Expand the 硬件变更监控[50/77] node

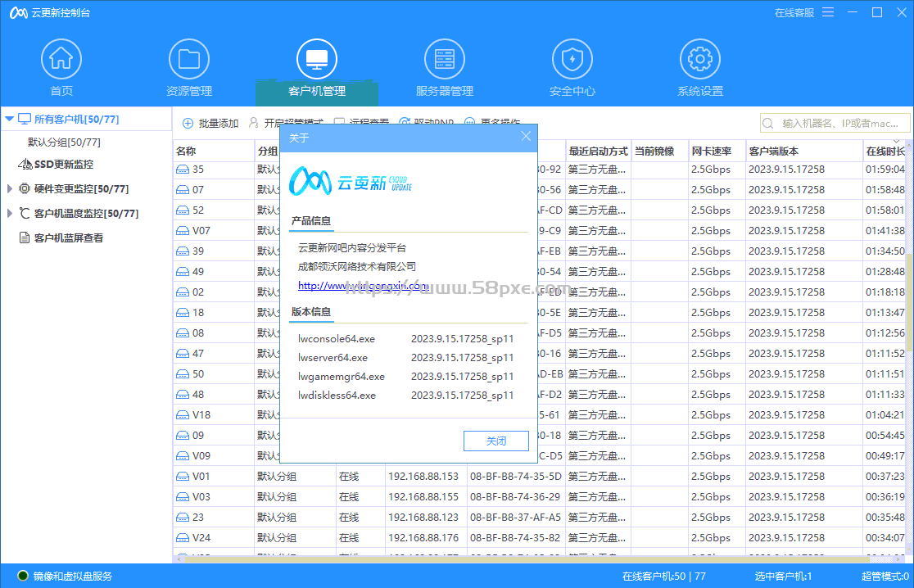coord(9,189)
